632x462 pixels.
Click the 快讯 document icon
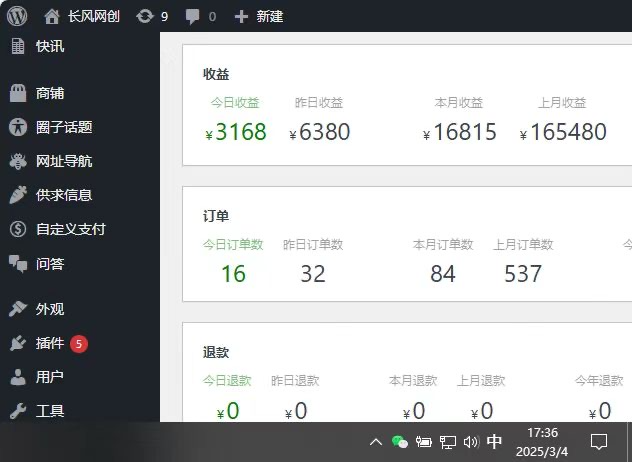click(x=18, y=46)
